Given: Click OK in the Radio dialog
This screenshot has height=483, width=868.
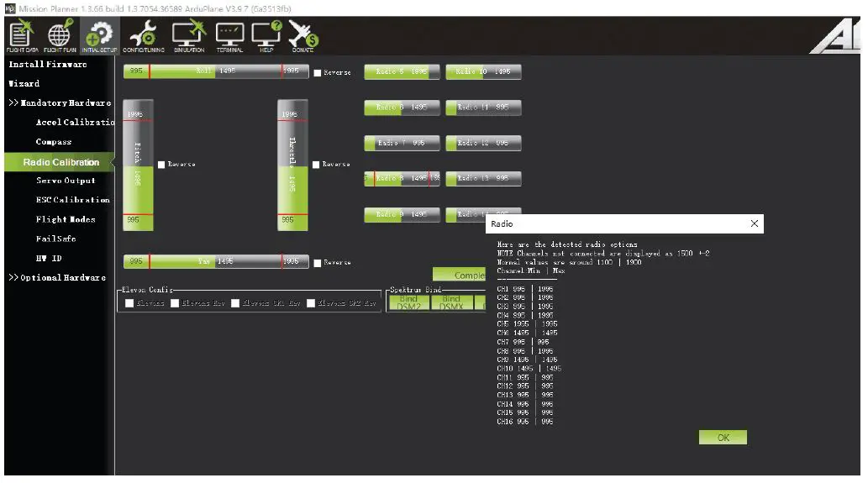Looking at the screenshot, I should [x=723, y=437].
